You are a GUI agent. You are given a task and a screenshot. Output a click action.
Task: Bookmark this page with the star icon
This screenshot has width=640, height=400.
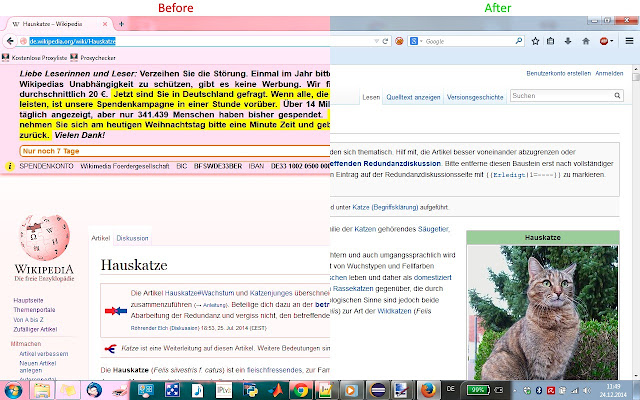tap(536, 41)
